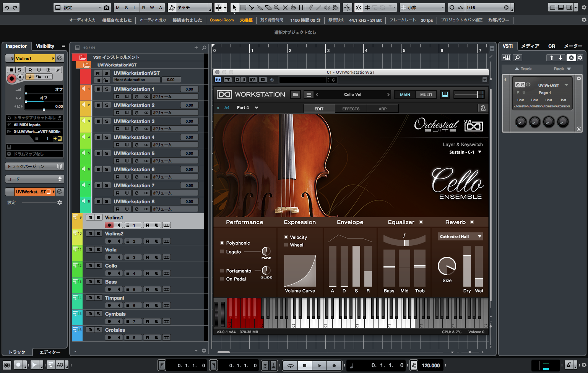Select the glue tool
The height and width of the screenshot is (373, 588).
260,8
